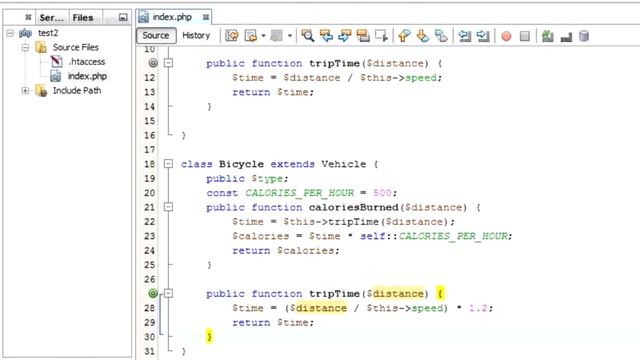Click the Back navigation icon in editor toolbar
The width and height of the screenshot is (640, 360).
coord(250,36)
